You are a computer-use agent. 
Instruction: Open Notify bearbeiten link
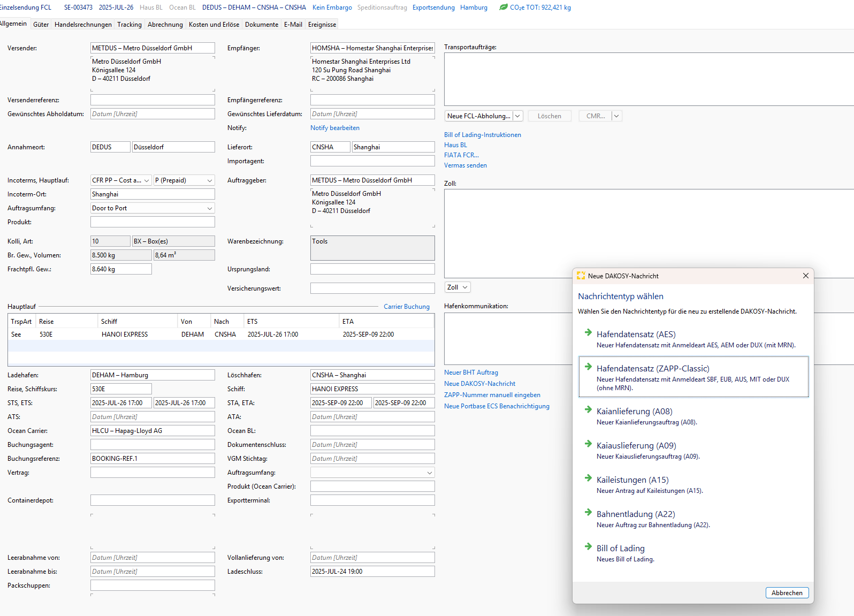pyautogui.click(x=335, y=128)
